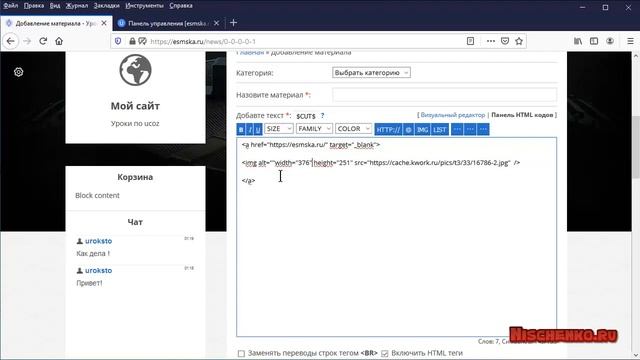Click the user icon beside Как дела message

point(80,241)
